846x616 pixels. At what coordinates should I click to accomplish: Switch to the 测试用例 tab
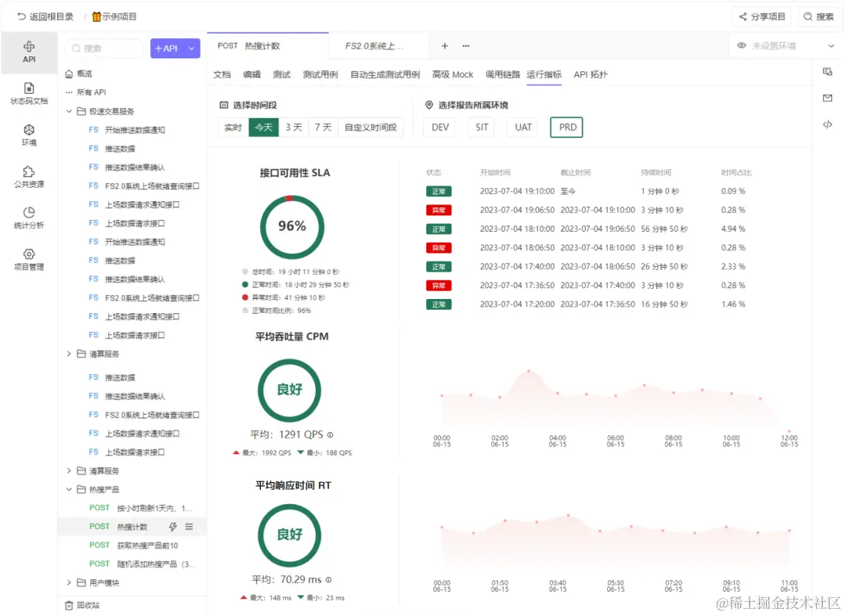pyautogui.click(x=320, y=74)
